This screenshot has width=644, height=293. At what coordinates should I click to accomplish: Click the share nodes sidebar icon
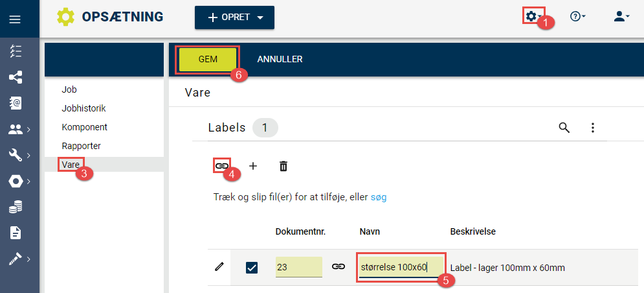click(x=15, y=77)
